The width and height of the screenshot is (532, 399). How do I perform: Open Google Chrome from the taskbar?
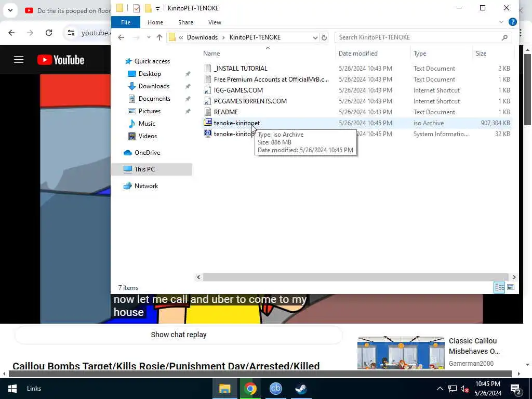click(x=250, y=389)
